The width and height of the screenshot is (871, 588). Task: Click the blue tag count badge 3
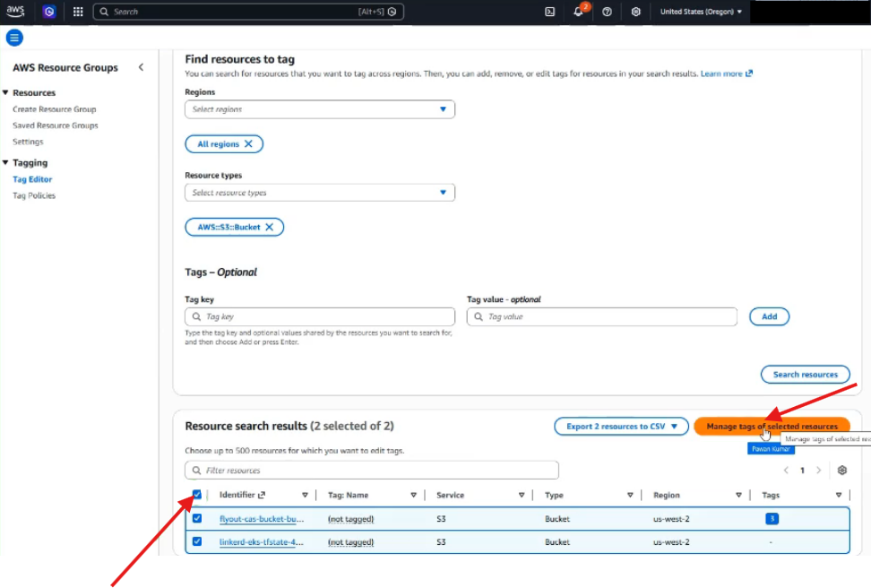click(x=772, y=518)
